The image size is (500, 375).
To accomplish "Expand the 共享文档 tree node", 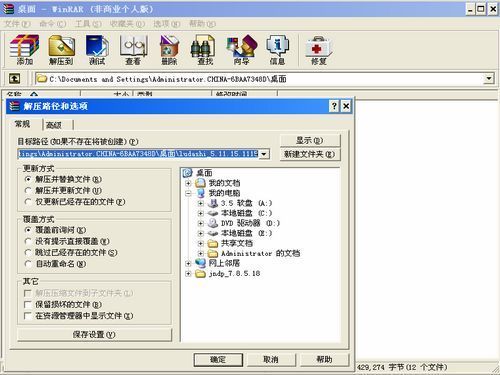I will coord(200,243).
